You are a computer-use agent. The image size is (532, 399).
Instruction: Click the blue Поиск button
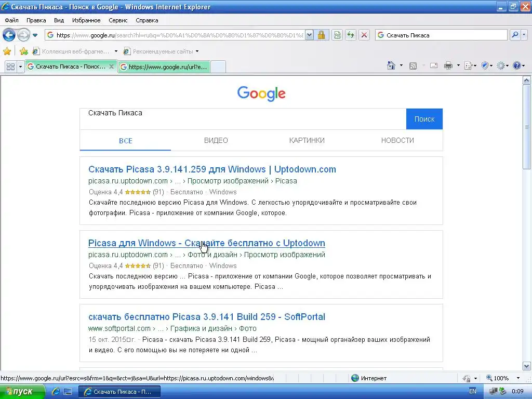(x=424, y=119)
